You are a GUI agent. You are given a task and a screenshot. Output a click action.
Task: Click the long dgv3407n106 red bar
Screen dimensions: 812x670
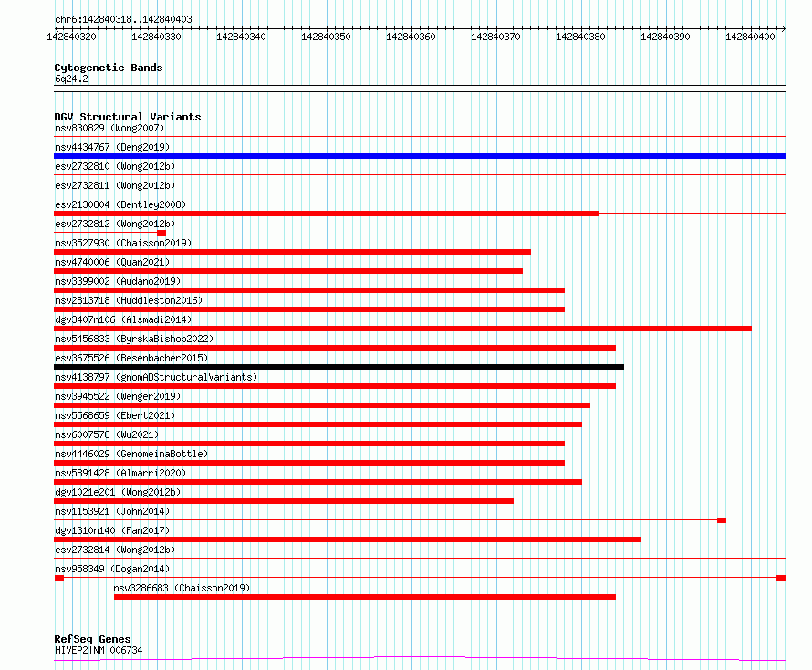402,329
